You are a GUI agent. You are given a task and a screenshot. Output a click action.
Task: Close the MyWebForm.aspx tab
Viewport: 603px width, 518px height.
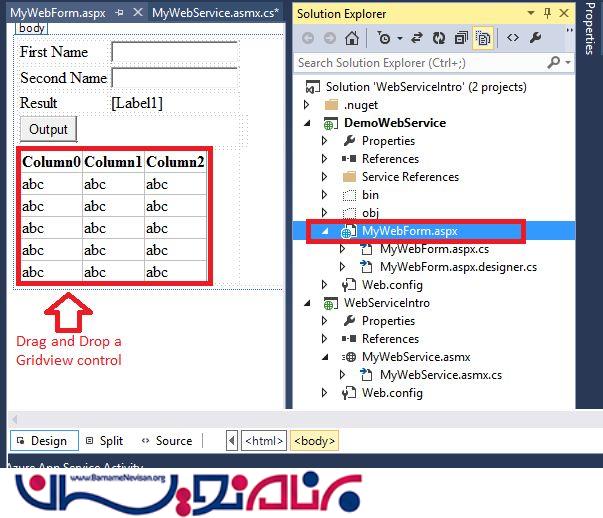tap(138, 13)
